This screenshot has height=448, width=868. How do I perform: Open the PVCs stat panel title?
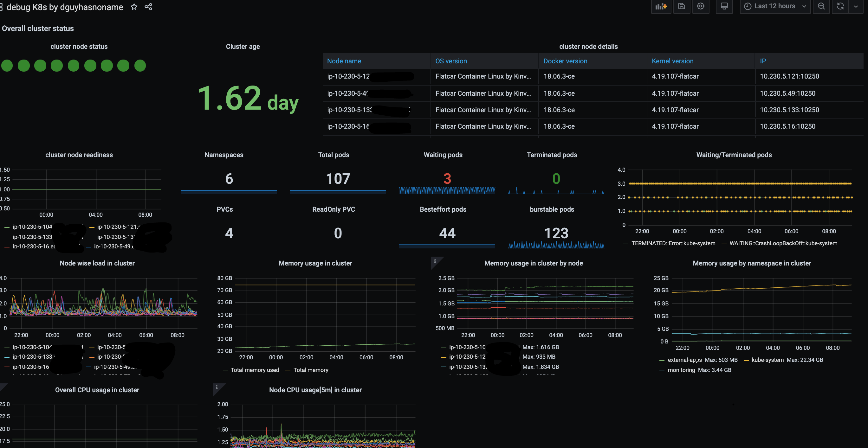[x=224, y=209]
